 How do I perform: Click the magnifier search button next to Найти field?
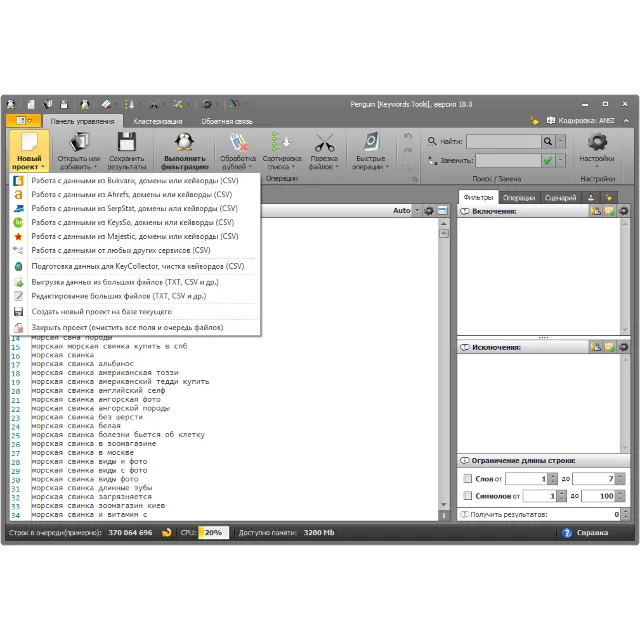point(548,142)
